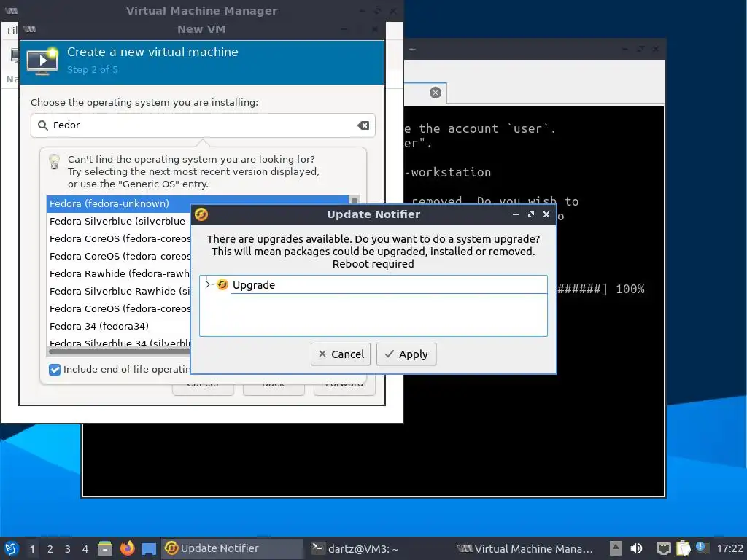Close the terminal tab

pos(435,93)
